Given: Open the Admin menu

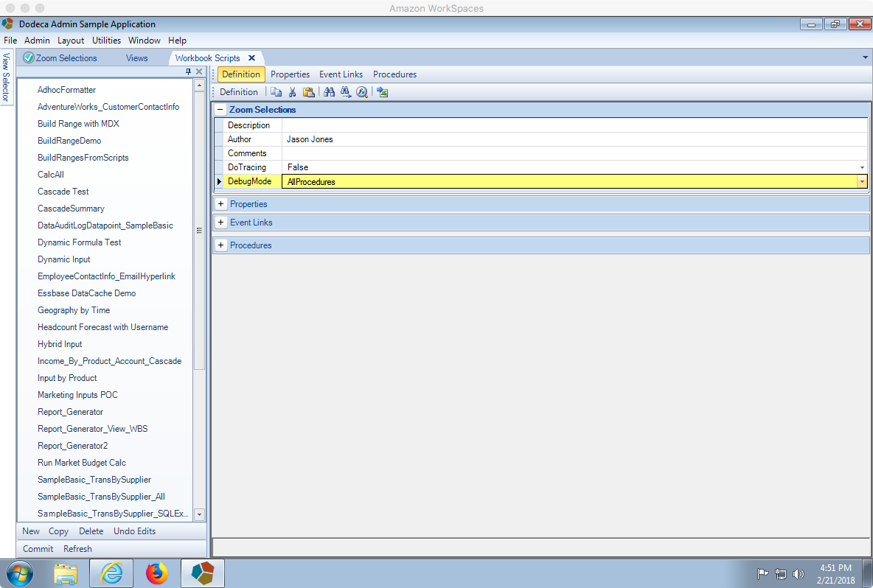Looking at the screenshot, I should [x=37, y=40].
